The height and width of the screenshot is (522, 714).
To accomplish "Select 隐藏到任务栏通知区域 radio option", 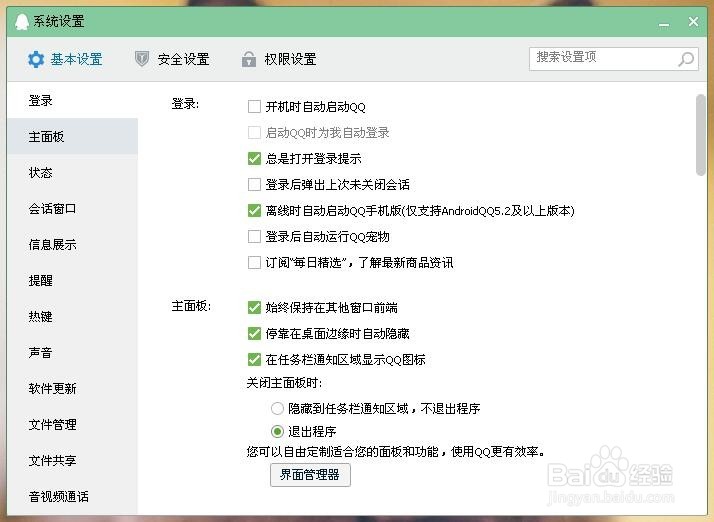I will (277, 408).
